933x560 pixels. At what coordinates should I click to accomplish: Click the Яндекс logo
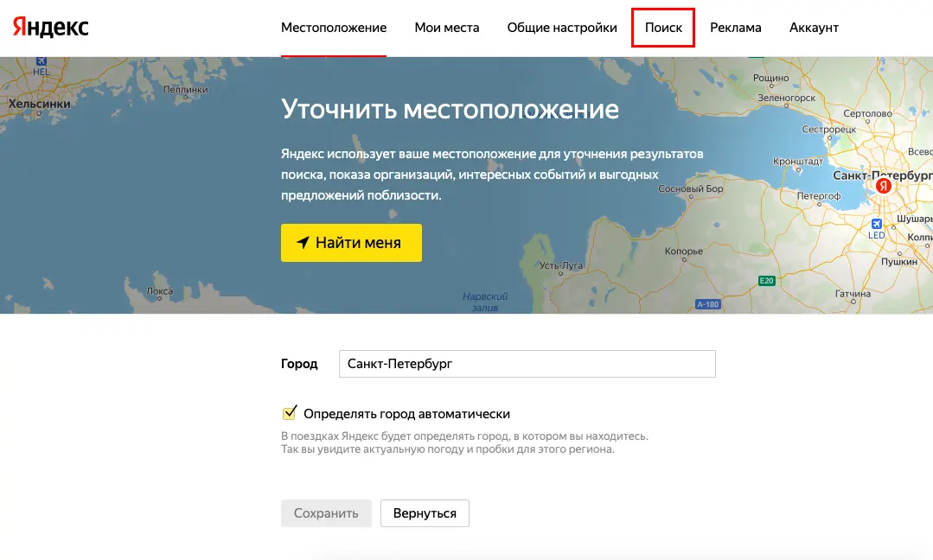[50, 28]
